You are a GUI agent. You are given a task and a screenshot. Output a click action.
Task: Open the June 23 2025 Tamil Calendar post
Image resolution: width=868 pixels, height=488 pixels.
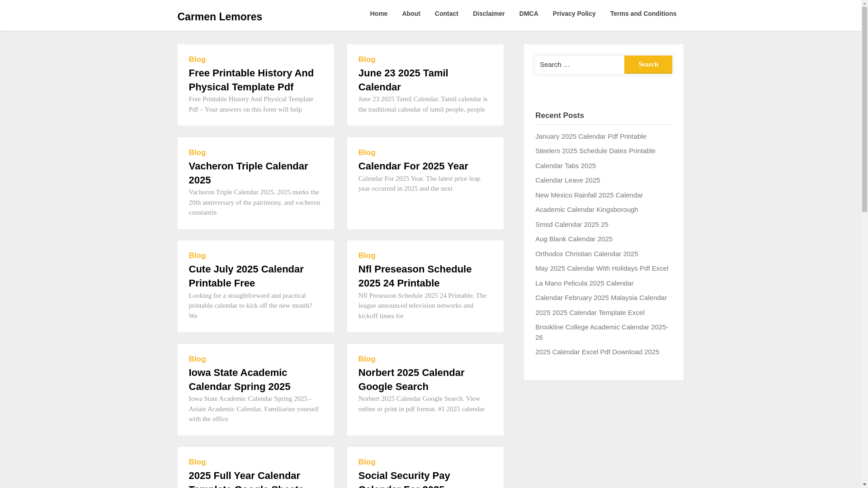(403, 80)
